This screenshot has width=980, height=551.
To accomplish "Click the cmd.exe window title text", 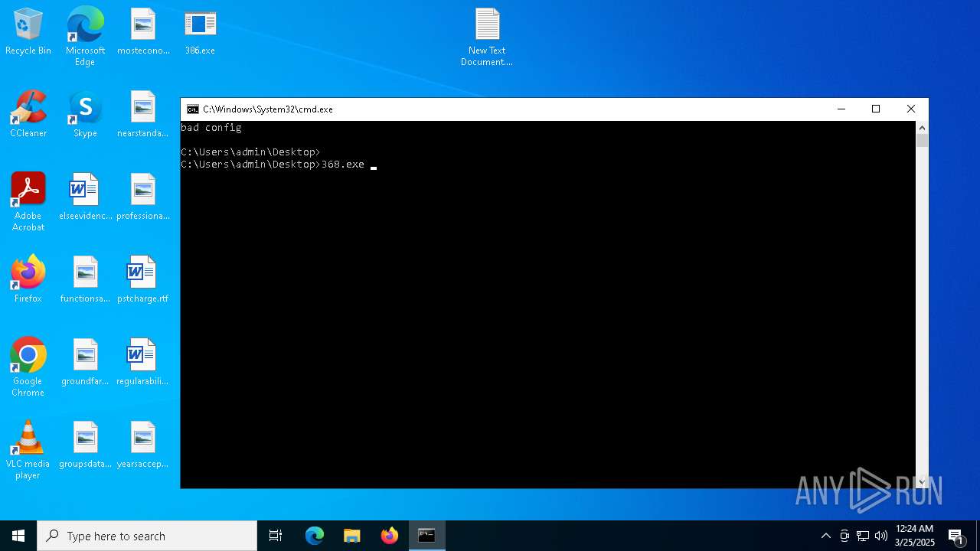I will tap(268, 109).
